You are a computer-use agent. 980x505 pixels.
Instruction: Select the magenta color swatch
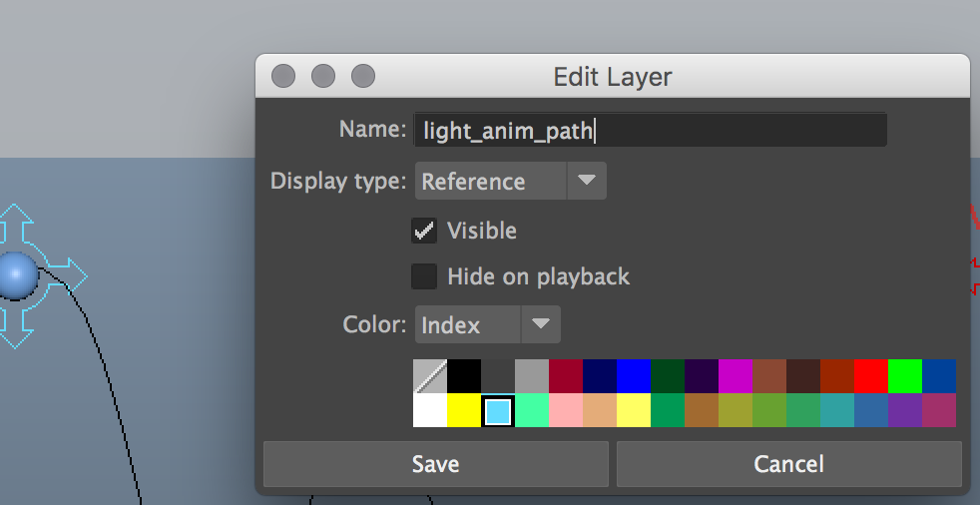pos(735,376)
